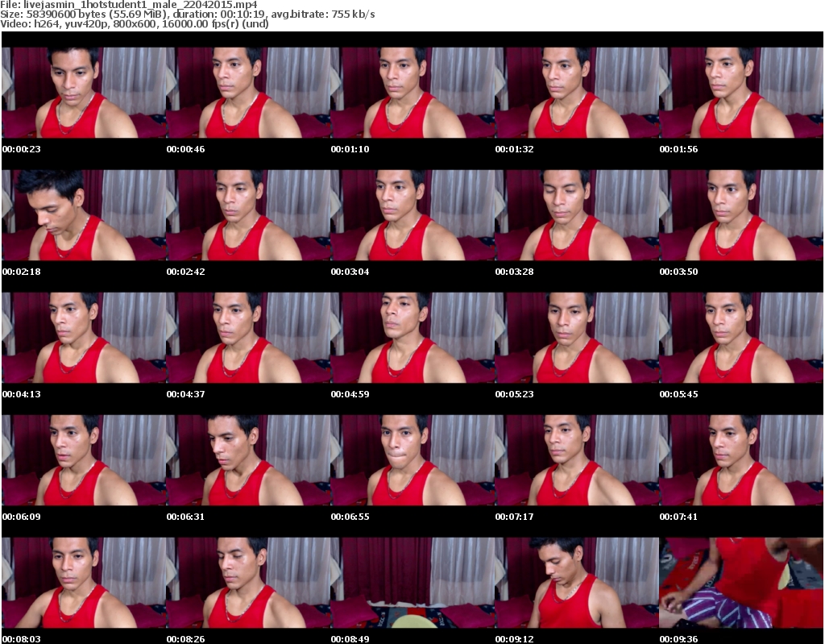
Task: Click the timestamp text 00:00:23
Action: pos(22,149)
